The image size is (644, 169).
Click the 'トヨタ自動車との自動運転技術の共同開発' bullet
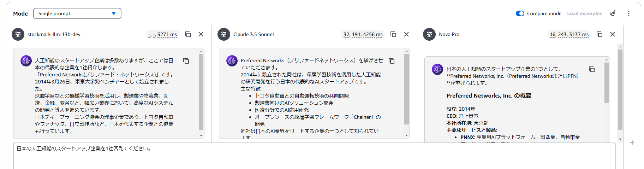coord(302,96)
